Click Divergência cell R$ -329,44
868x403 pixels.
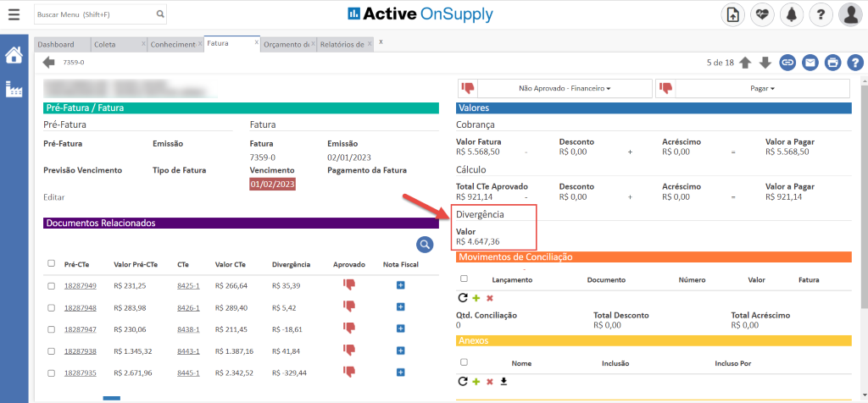(291, 373)
